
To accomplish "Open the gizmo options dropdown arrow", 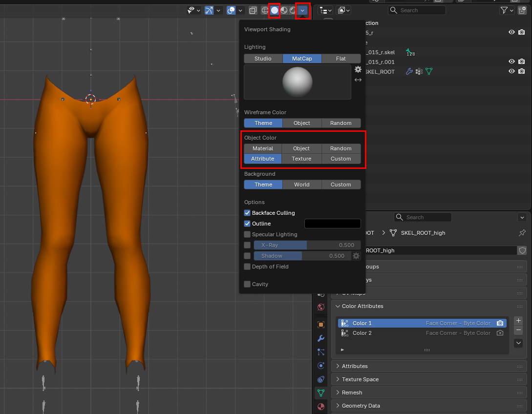I will coord(218,11).
